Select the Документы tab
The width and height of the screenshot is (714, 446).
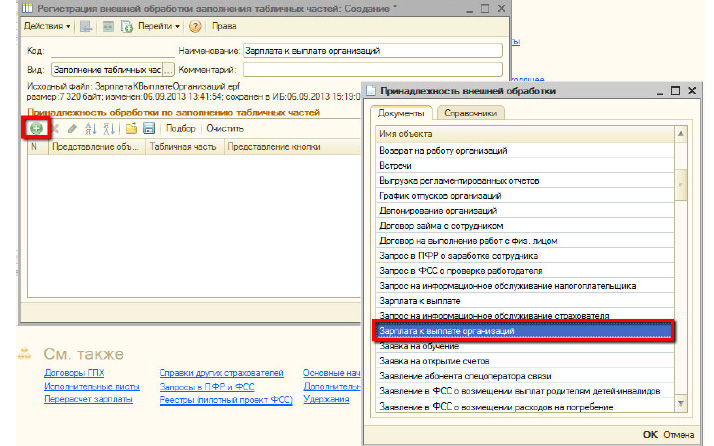pyautogui.click(x=403, y=113)
